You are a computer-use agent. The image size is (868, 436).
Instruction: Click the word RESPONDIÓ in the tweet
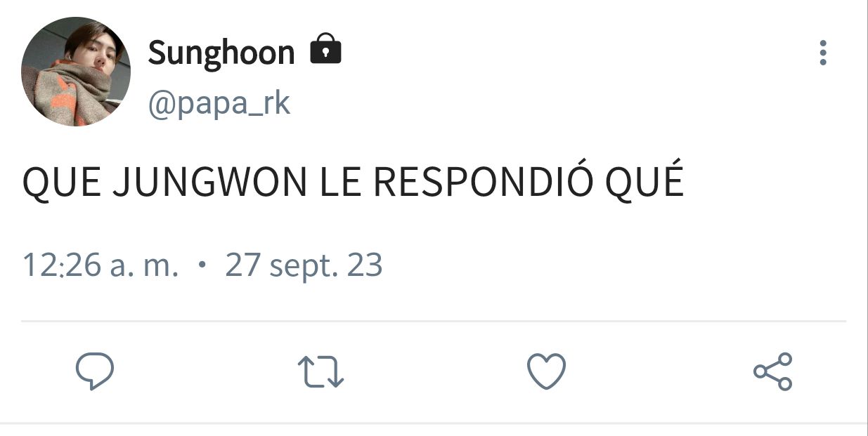pos(484,182)
